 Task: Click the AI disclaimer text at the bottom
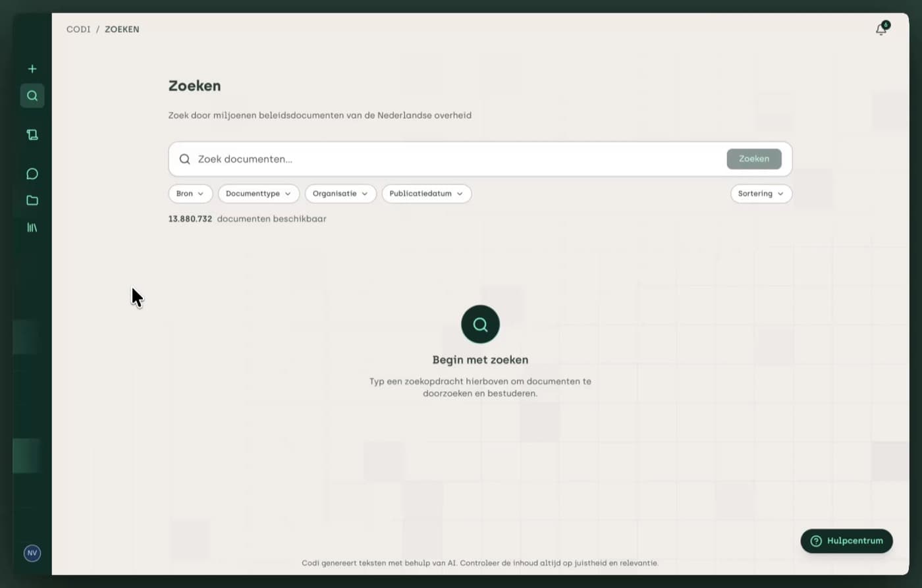coord(480,563)
